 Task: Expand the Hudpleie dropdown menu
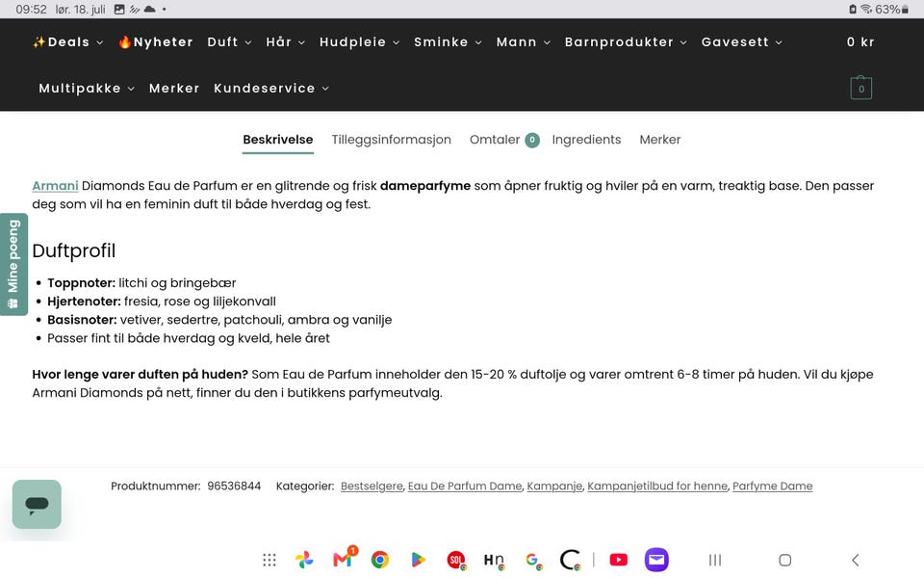click(x=359, y=41)
